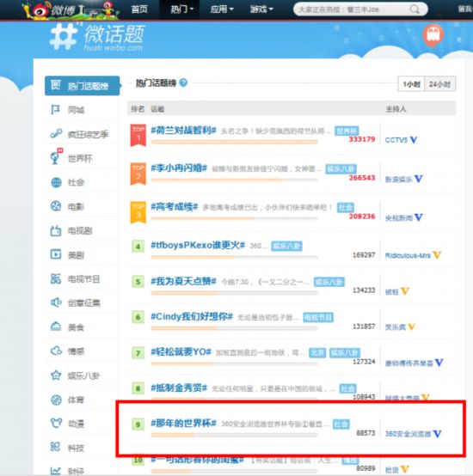The image size is (473, 476).
Task: Click the top search input field
Action: pyautogui.click(x=353, y=9)
